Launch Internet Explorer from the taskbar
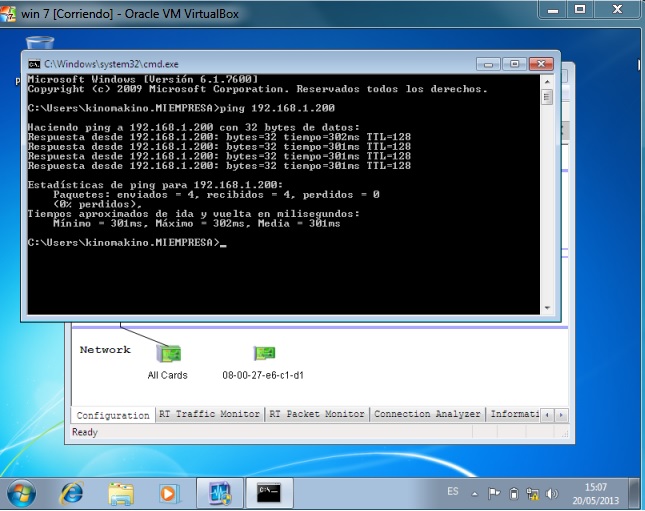Image resolution: width=645 pixels, height=511 pixels. pyautogui.click(x=72, y=493)
